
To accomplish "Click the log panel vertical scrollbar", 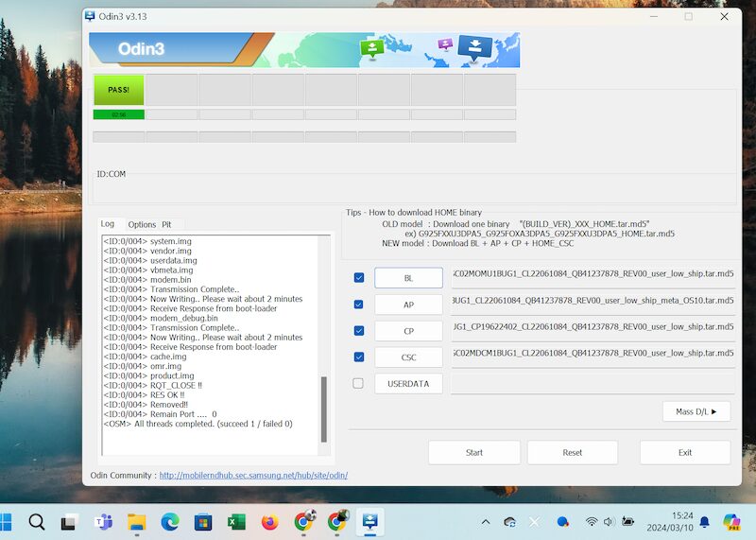I will pos(325,407).
